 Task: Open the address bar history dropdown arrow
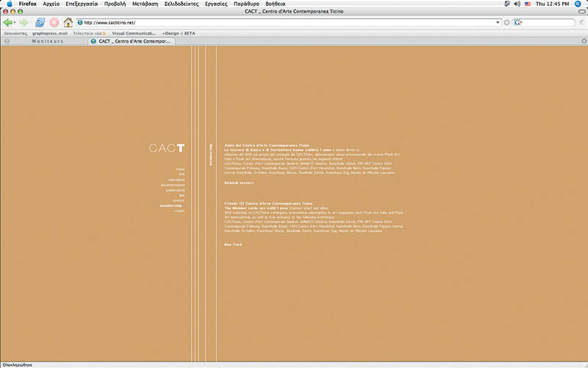(x=498, y=23)
